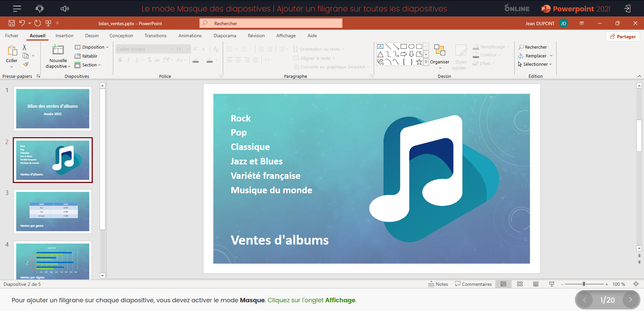Select the down arrow shape in gallery
Screen dimensions: 644x311
coord(411,54)
